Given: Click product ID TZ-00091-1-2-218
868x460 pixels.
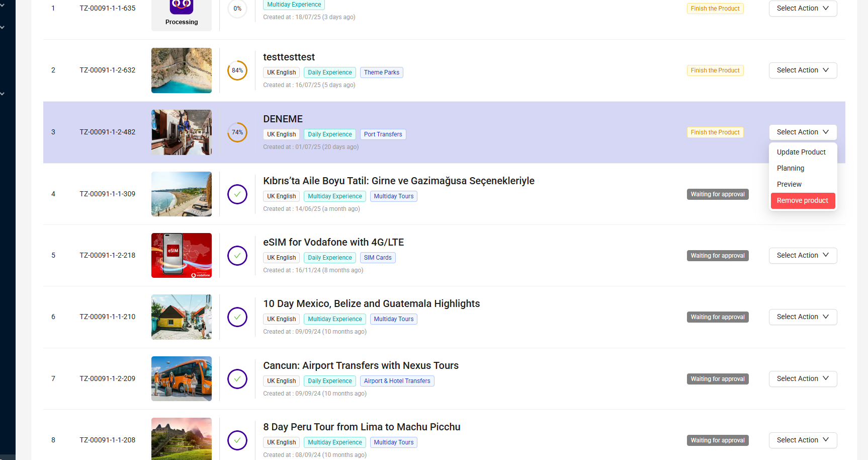Looking at the screenshot, I should 108,255.
